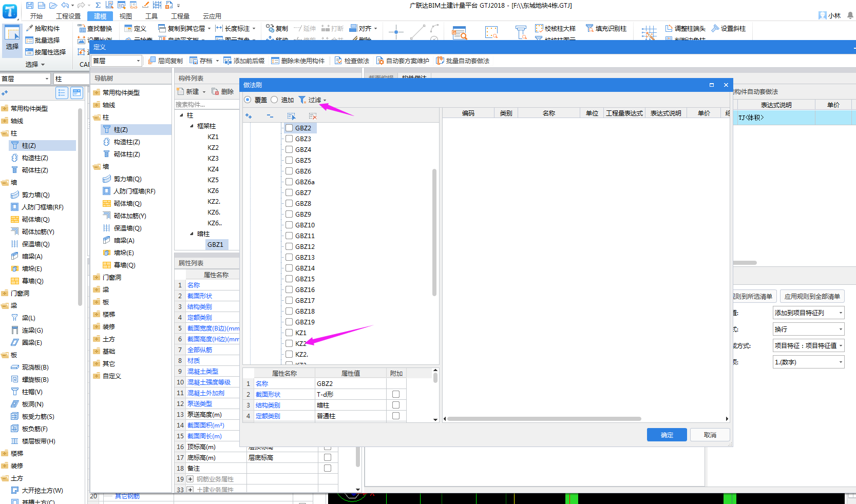The image size is (856, 504).
Task: Click the 混凝土强度等级 property link
Action: [x=209, y=382]
